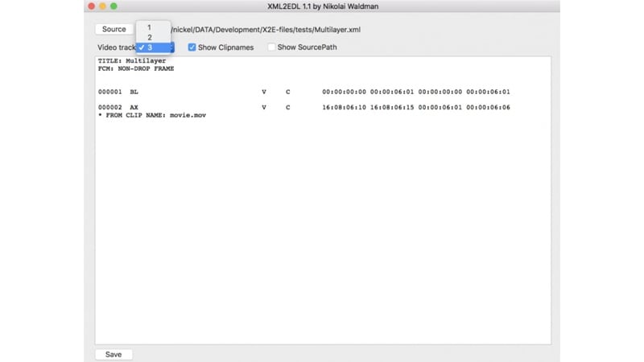
Task: Click the Source button
Action: pyautogui.click(x=114, y=29)
